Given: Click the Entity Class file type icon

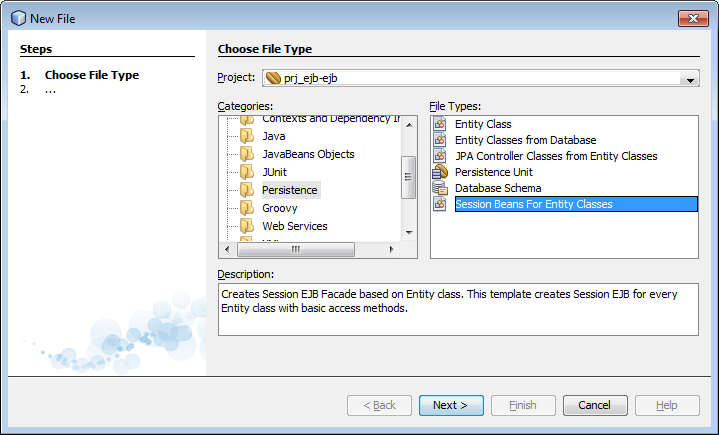Looking at the screenshot, I should pyautogui.click(x=440, y=124).
